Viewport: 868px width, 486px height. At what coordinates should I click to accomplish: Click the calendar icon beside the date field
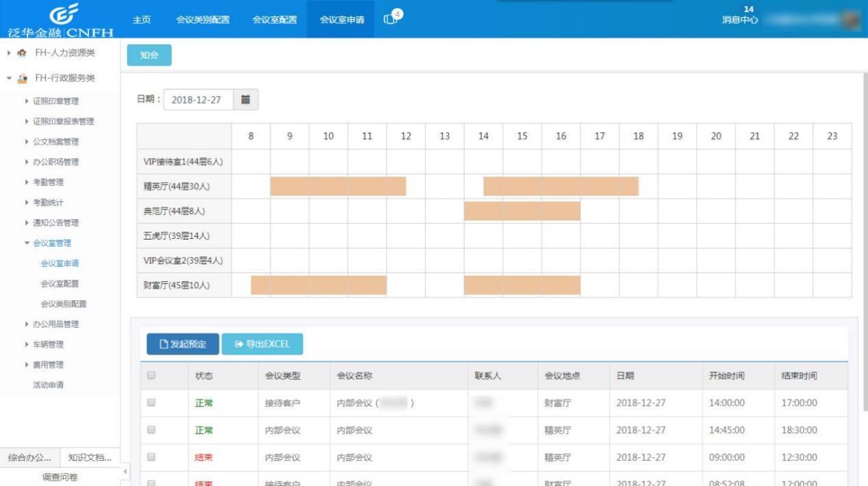245,99
